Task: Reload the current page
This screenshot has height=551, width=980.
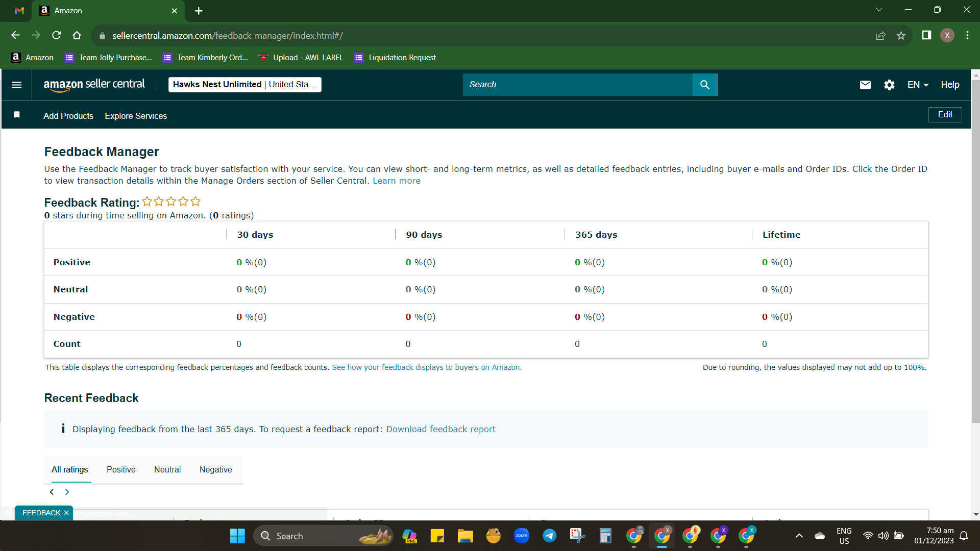Action: (56, 35)
